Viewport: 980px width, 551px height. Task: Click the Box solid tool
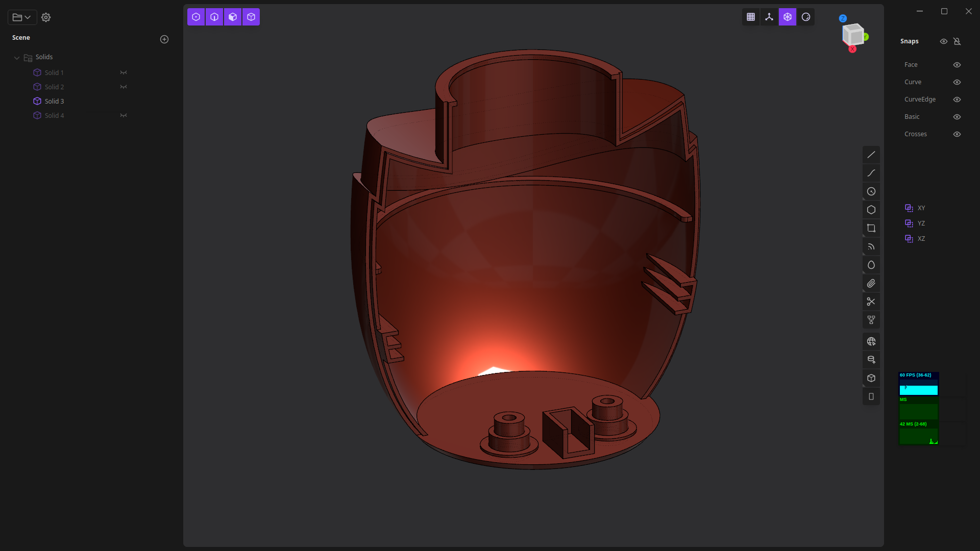[871, 378]
